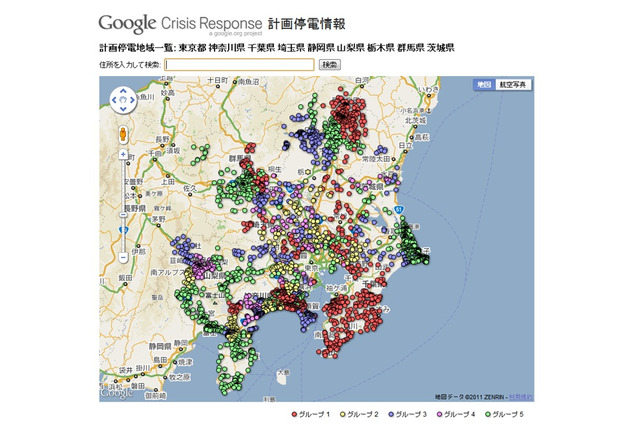Click the 静岡県 prefecture label on map
Image resolution: width=640 pixels, height=426 pixels.
point(160,346)
